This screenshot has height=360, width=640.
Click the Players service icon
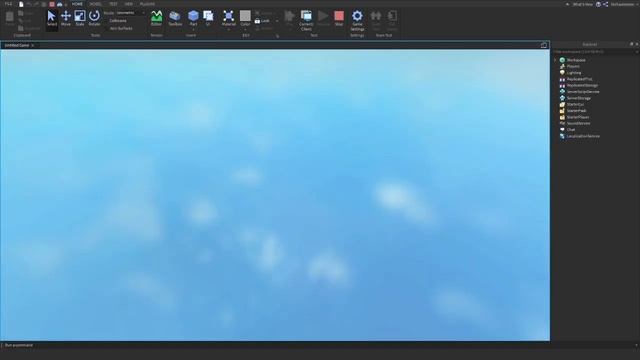562,66
